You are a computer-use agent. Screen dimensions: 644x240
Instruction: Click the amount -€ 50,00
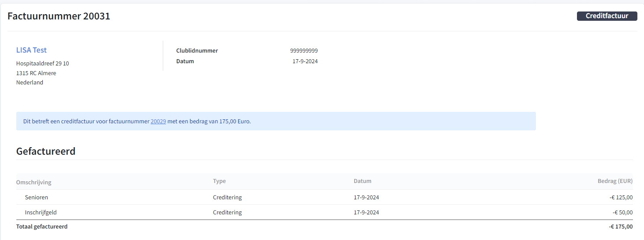623,212
